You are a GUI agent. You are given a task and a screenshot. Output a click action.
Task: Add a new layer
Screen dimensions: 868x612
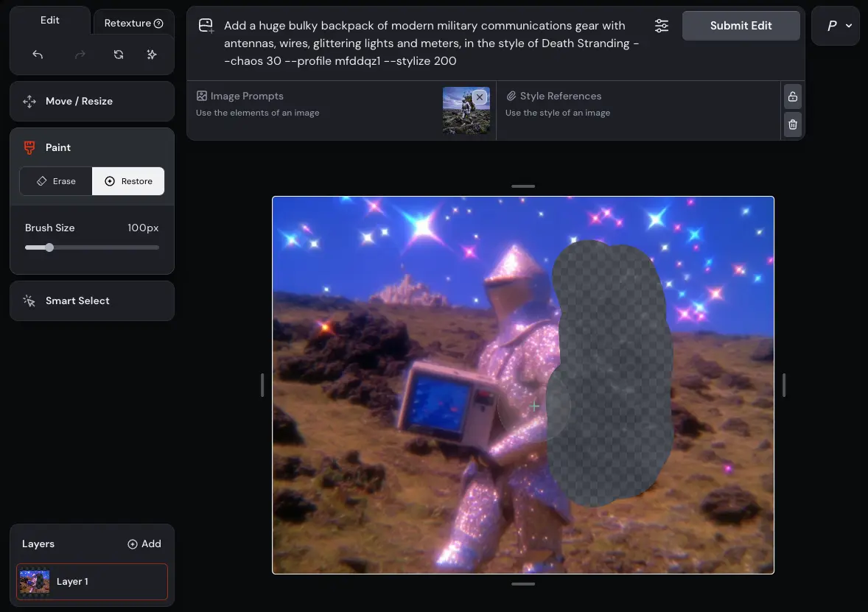pos(144,544)
